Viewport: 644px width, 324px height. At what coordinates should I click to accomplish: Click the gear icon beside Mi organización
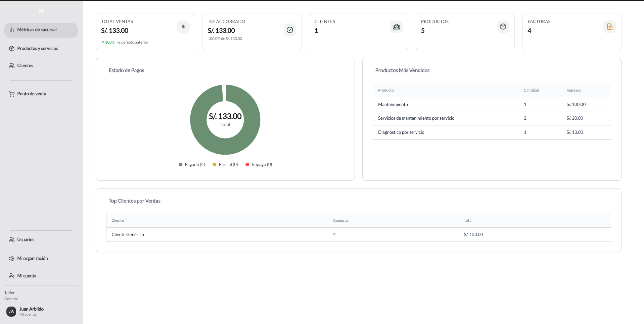pos(12,258)
